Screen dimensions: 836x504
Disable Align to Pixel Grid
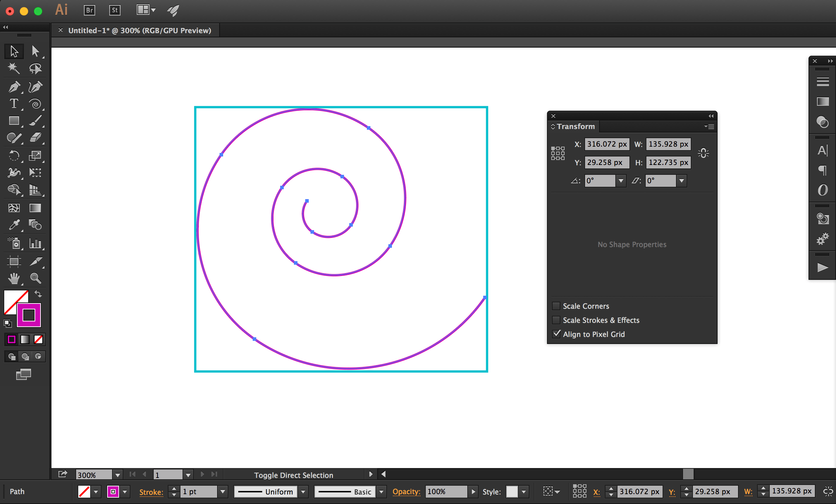click(x=556, y=334)
